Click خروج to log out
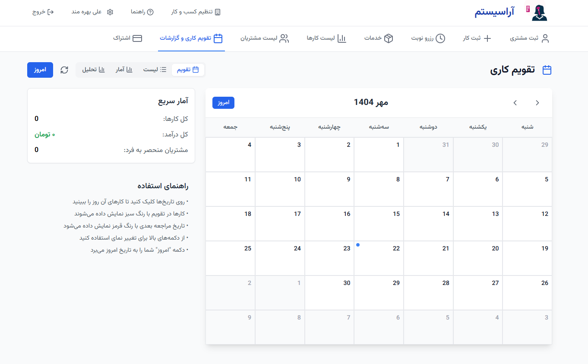 [x=43, y=12]
